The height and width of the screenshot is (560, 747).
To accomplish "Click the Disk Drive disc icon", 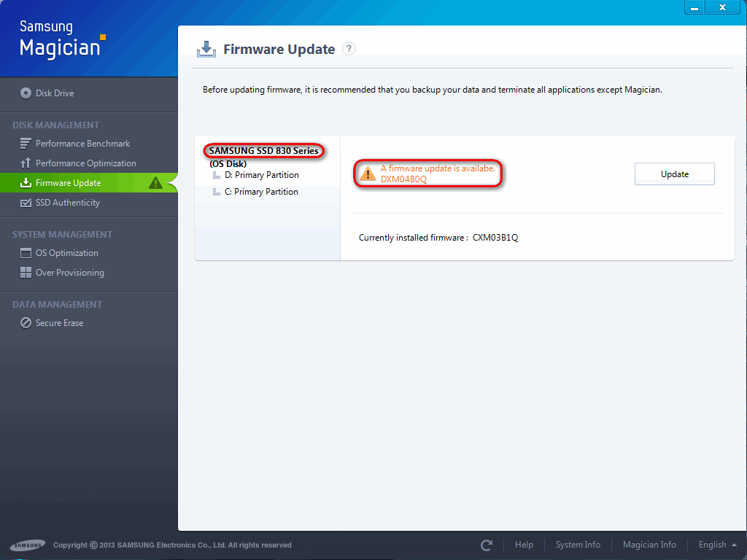I will coord(26,93).
